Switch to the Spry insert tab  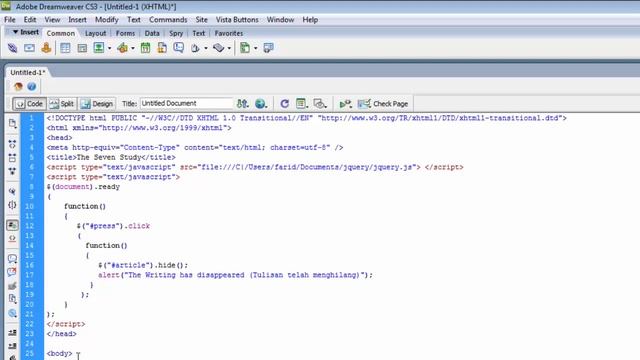(176, 33)
